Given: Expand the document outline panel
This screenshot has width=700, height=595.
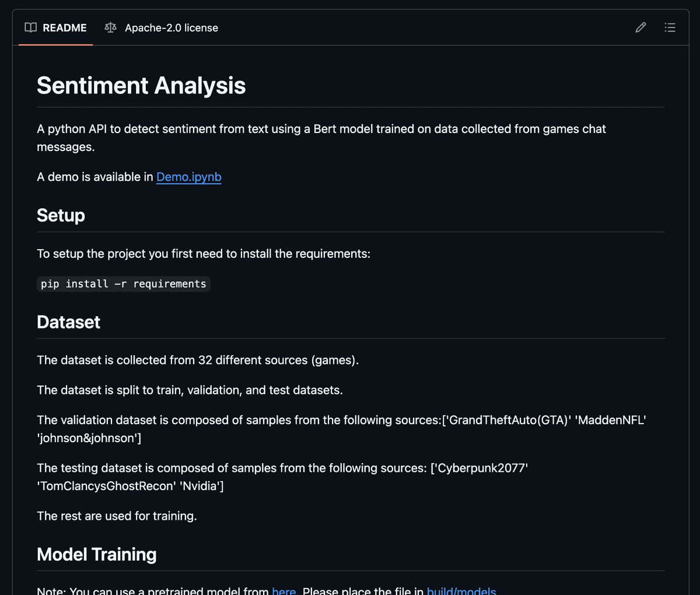Looking at the screenshot, I should click(670, 27).
